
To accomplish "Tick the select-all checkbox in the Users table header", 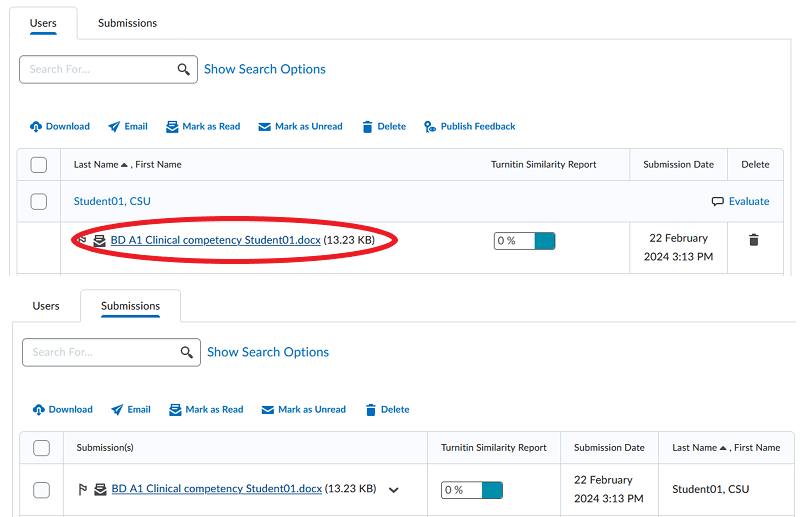I will coord(39,164).
